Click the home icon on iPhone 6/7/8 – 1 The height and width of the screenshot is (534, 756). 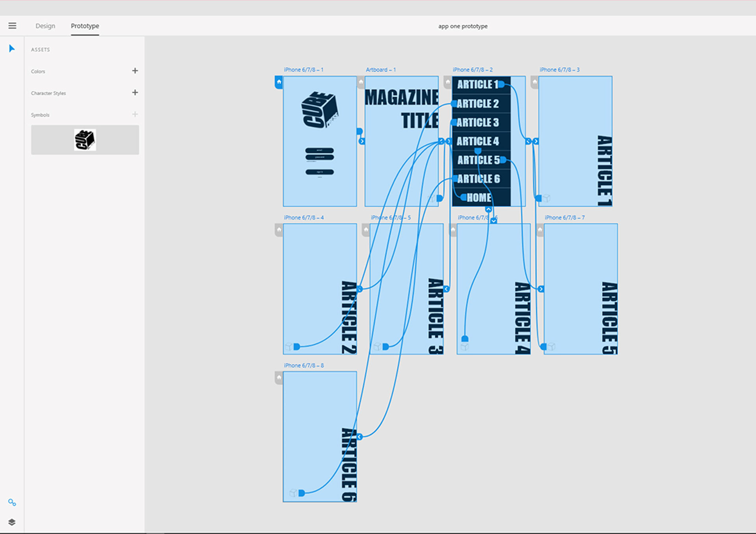279,82
